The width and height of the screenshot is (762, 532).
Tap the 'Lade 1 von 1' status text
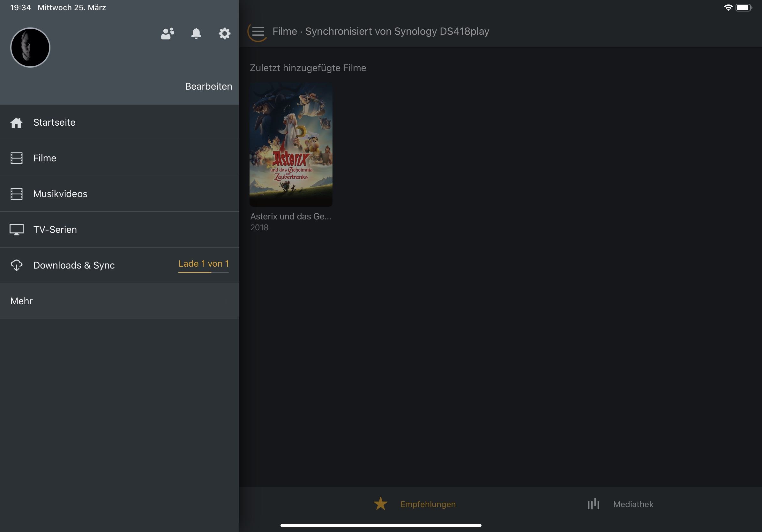(204, 263)
